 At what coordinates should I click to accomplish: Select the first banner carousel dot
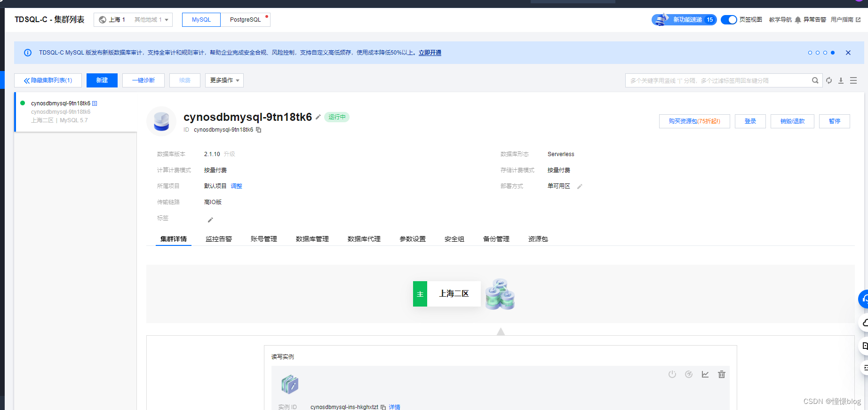click(x=810, y=53)
